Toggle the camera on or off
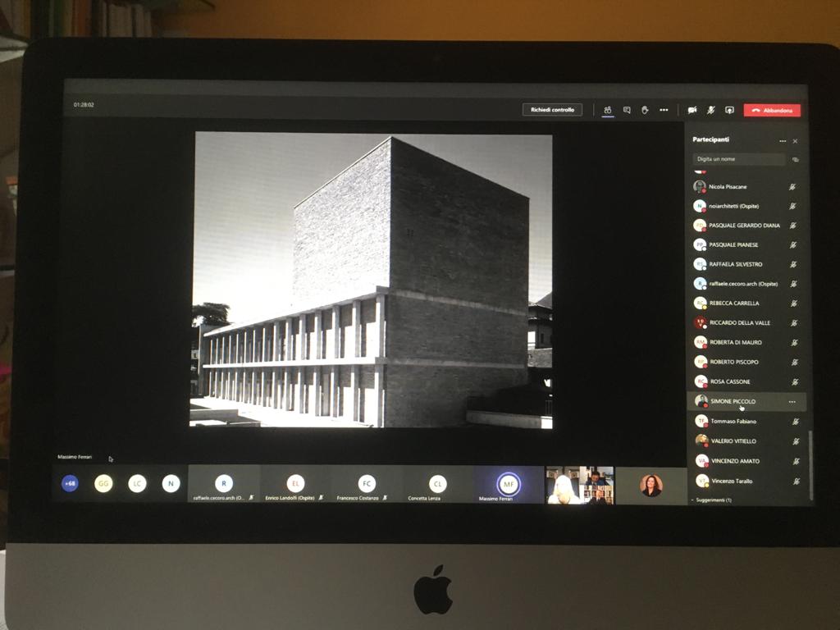Viewport: 840px width, 630px height. 692,110
